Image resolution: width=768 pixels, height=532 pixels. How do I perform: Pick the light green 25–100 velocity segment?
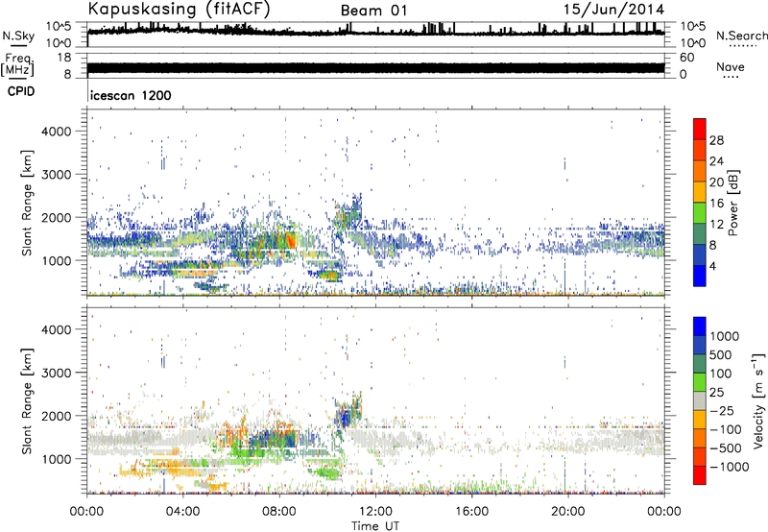pyautogui.click(x=700, y=382)
